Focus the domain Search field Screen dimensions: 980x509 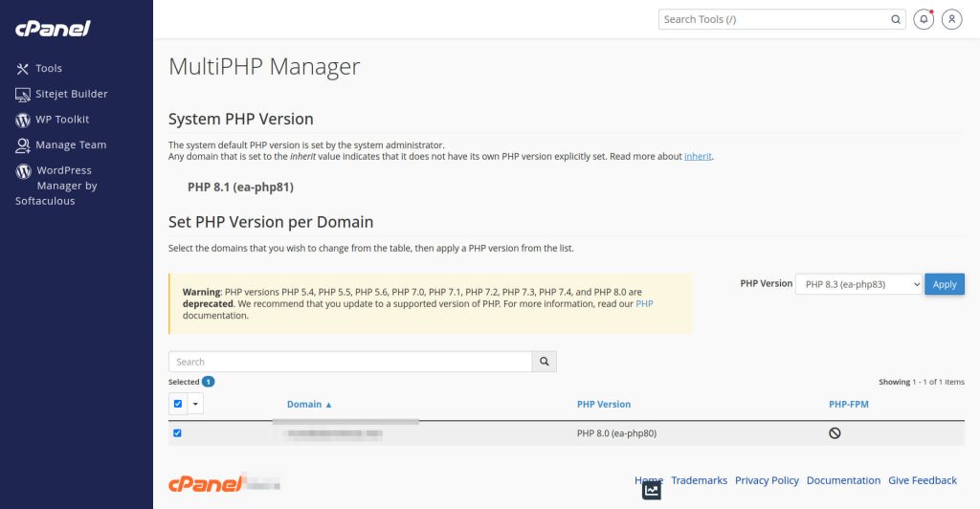350,362
